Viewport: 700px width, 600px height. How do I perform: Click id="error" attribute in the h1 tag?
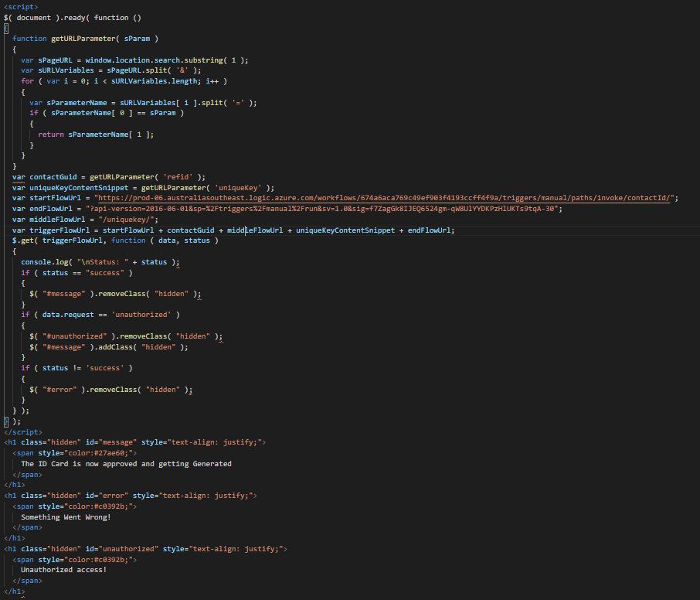click(107, 496)
